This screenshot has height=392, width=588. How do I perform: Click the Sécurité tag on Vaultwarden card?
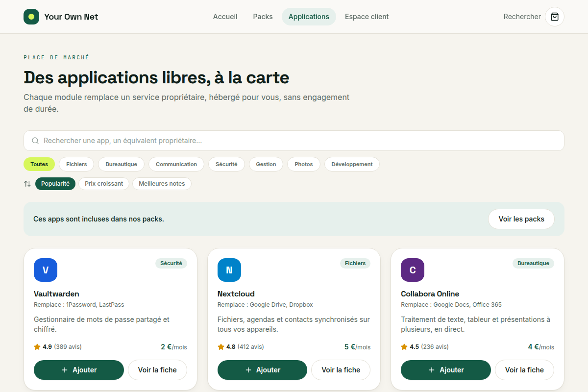(171, 263)
